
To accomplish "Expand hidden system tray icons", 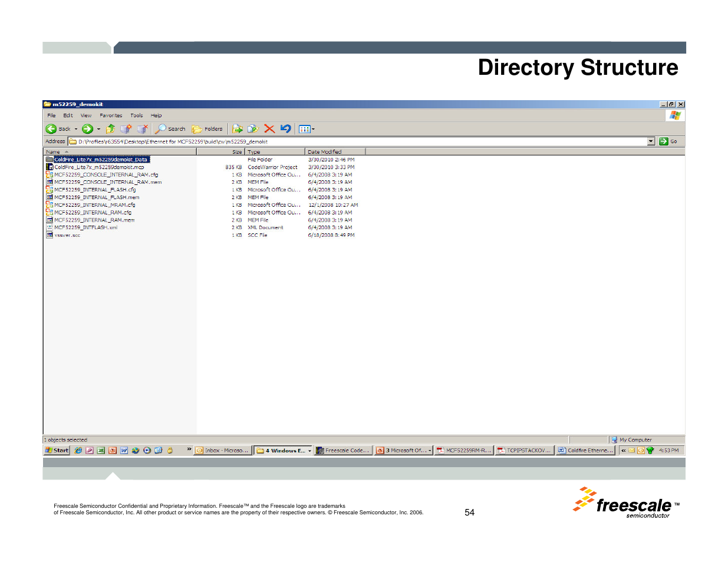I will click(x=623, y=451).
